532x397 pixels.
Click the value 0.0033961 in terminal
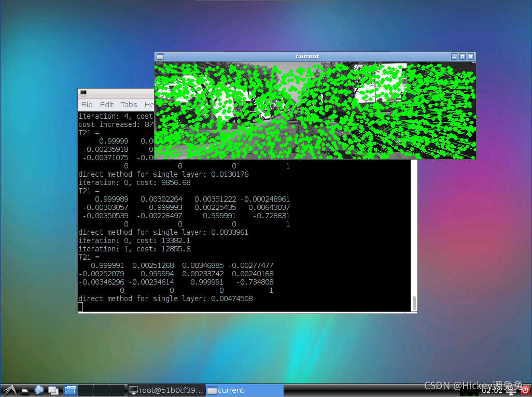[230, 232]
